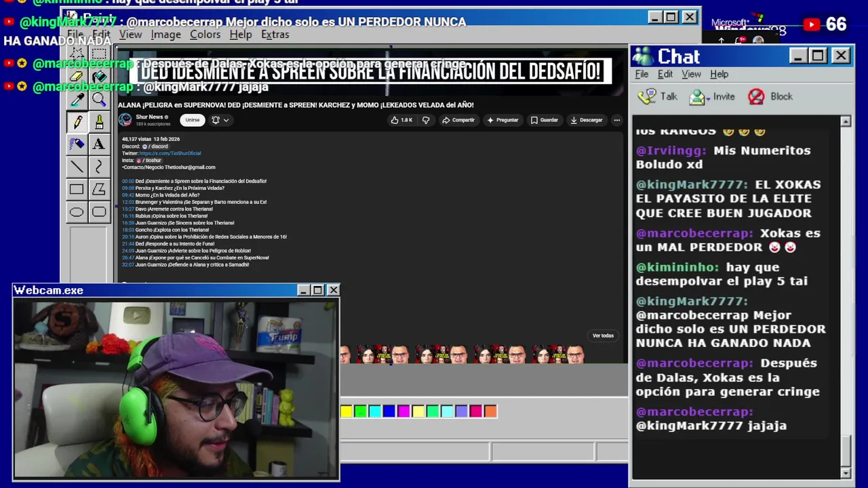Select the Brush tool in Paint

(x=99, y=122)
